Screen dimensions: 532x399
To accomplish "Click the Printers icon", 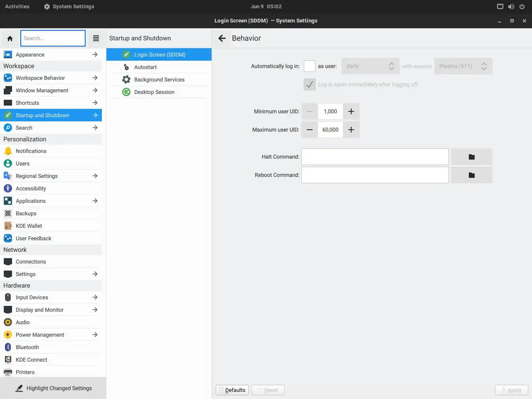I will 8,372.
